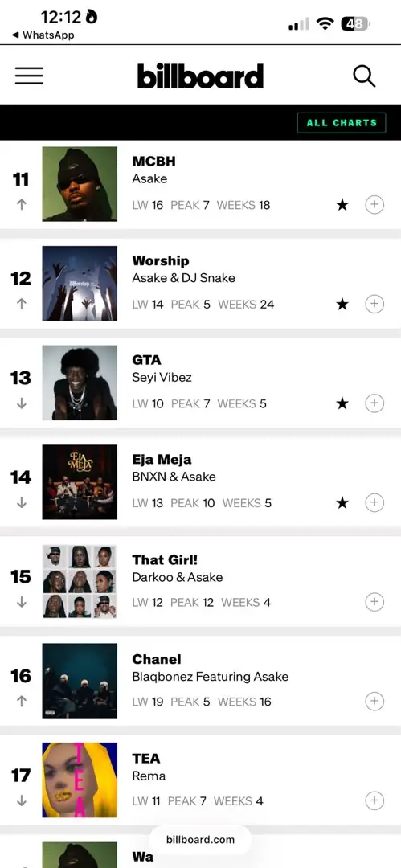Tap the star icon on Eja Meja row

pos(342,502)
